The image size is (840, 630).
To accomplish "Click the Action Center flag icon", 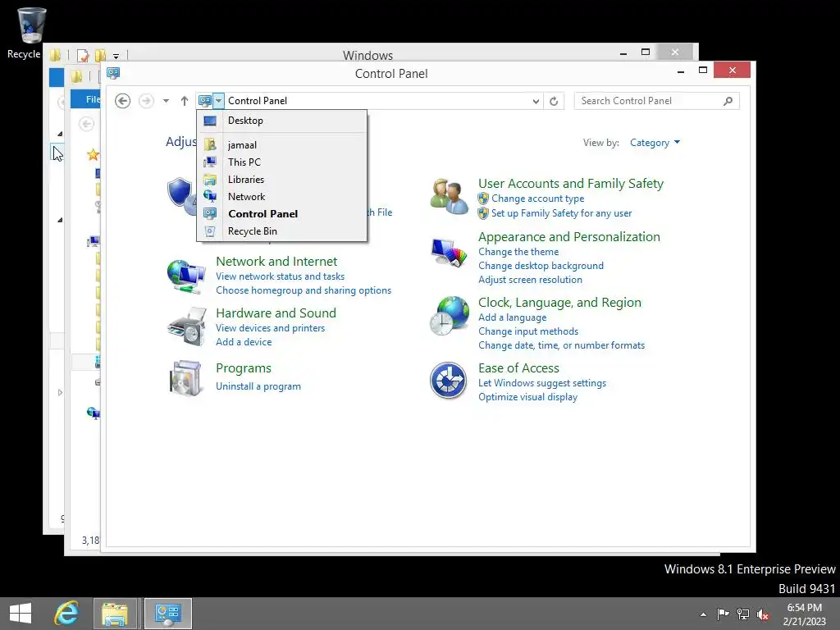I will click(723, 614).
